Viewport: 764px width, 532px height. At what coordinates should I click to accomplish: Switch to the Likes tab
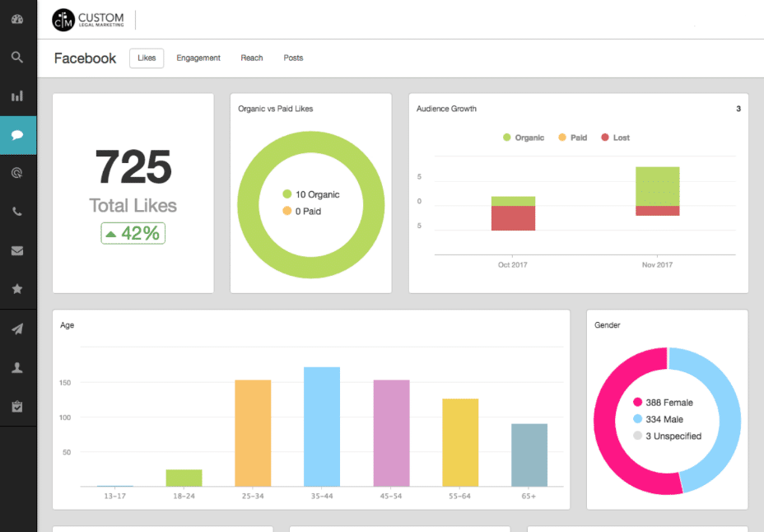pyautogui.click(x=147, y=58)
